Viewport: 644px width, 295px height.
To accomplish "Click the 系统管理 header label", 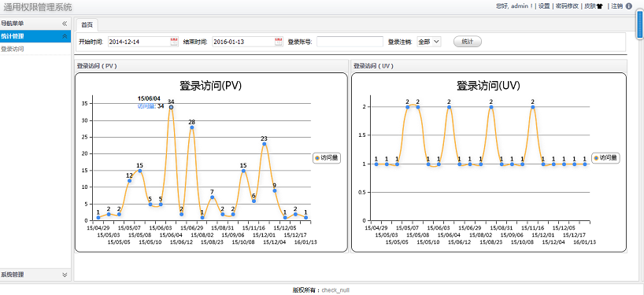I will point(13,275).
